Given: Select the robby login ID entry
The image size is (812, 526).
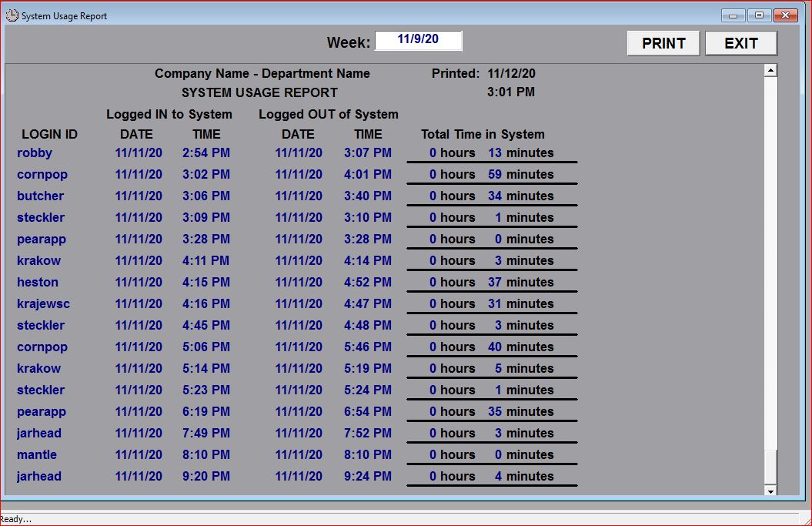Looking at the screenshot, I should tap(35, 153).
